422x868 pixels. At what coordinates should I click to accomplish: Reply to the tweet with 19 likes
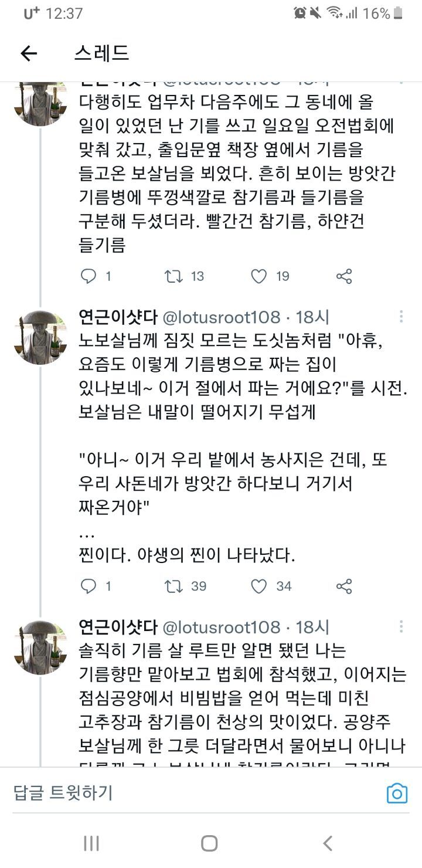(88, 276)
